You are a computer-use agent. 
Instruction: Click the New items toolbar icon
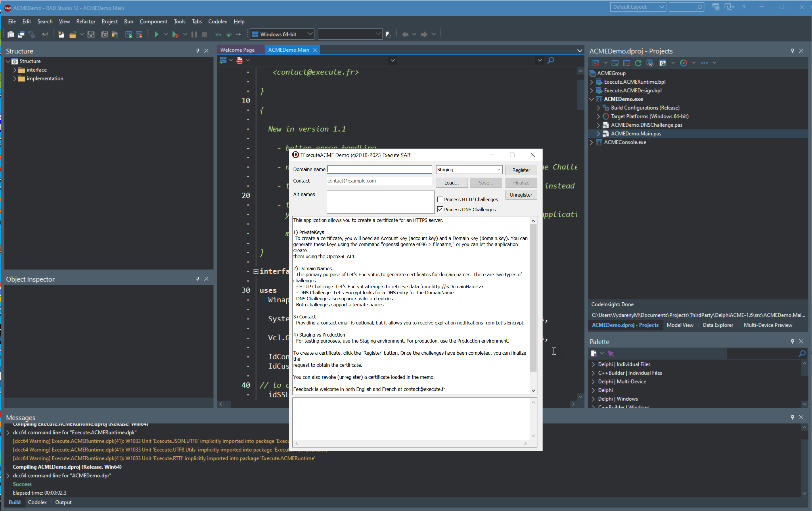61,34
